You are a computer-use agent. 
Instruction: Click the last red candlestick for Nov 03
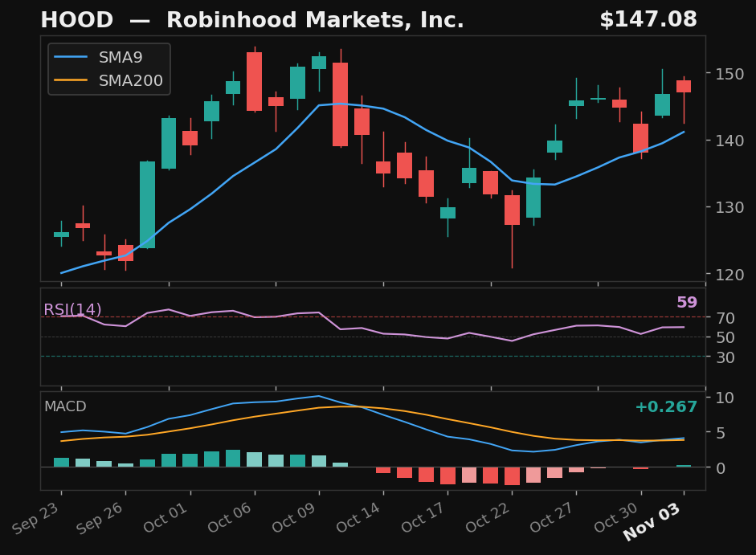684,86
